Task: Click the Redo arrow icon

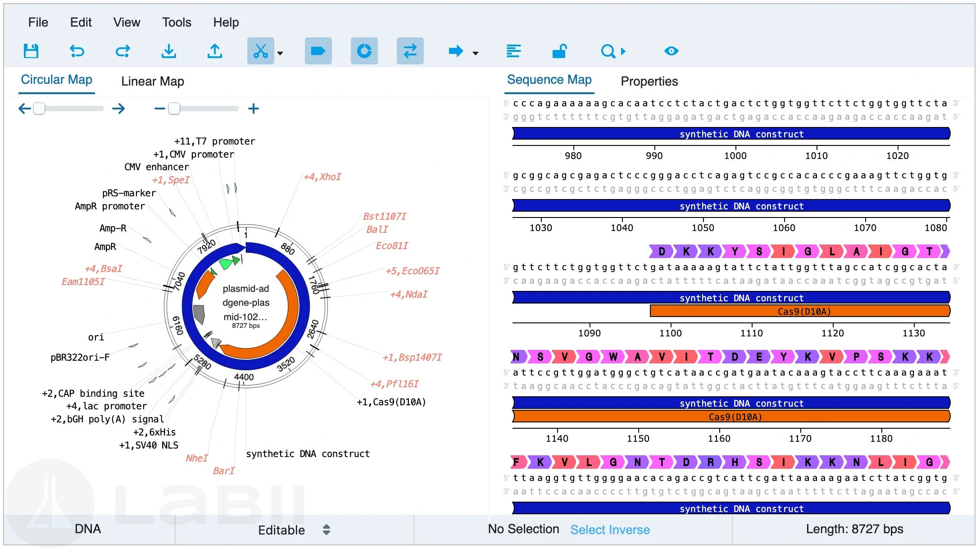Action: tap(123, 51)
